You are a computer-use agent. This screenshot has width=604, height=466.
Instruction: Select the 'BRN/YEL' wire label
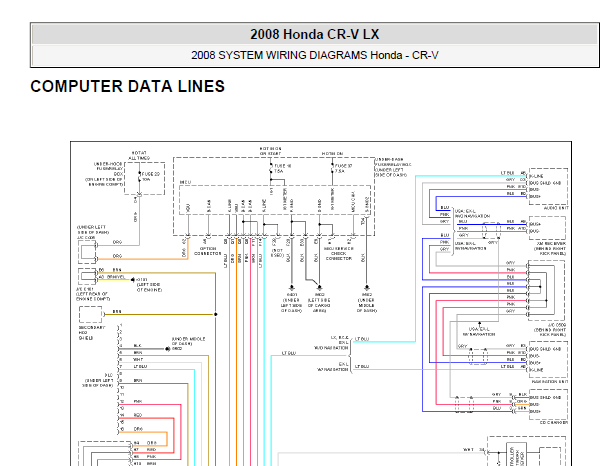(116, 277)
